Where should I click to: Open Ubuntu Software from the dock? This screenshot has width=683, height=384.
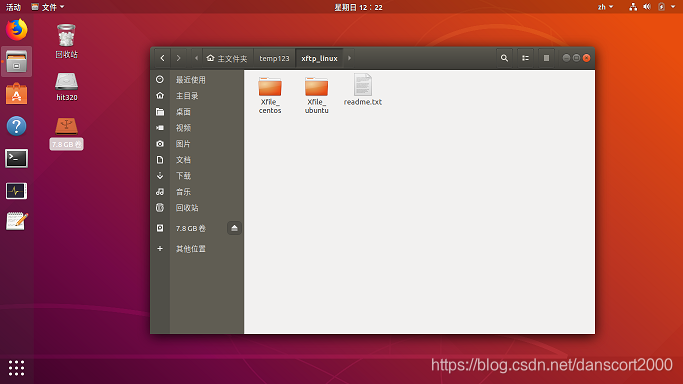point(17,94)
